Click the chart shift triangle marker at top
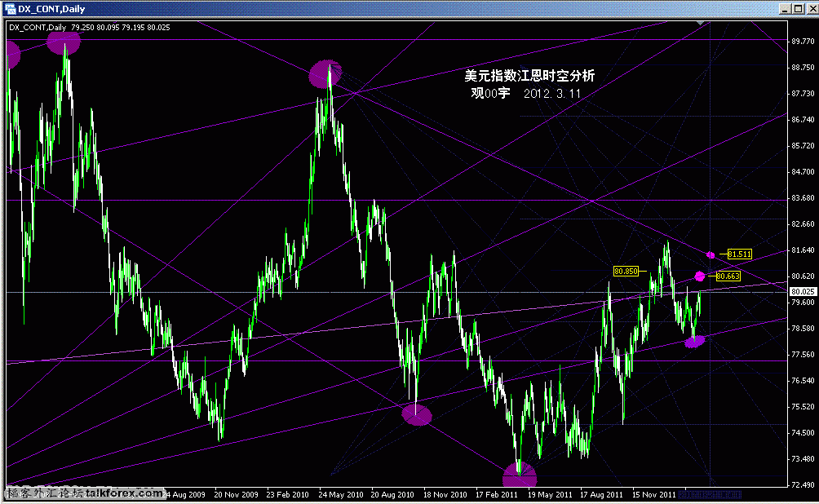819x504 pixels. point(700,23)
